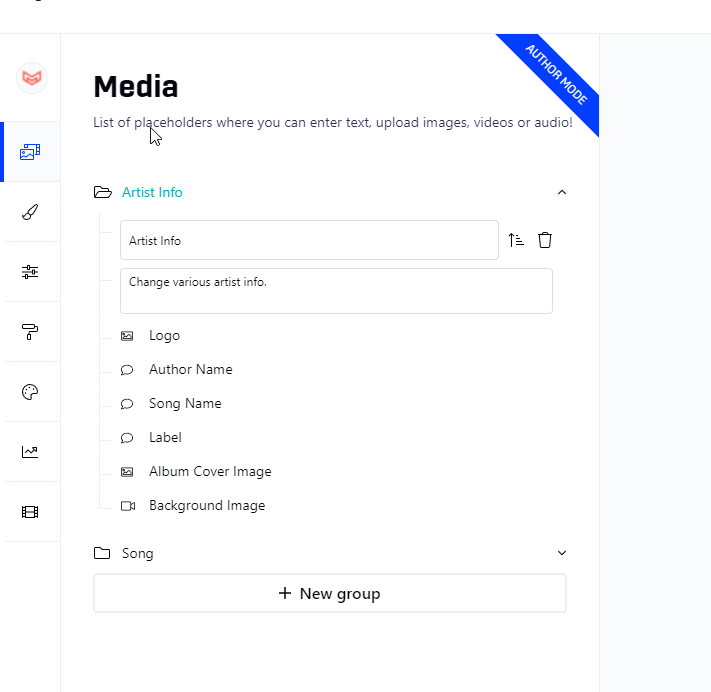
Task: Select the Logo placeholder
Action: (164, 336)
